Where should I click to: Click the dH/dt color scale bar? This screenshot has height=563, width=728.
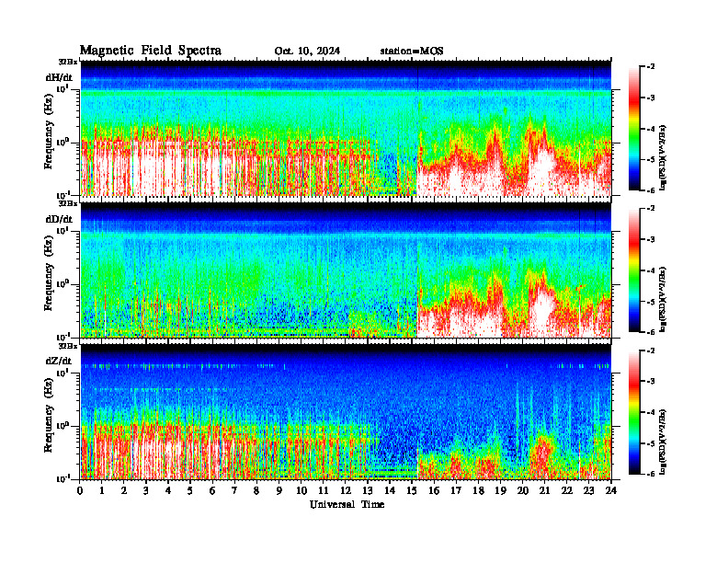tap(633, 129)
